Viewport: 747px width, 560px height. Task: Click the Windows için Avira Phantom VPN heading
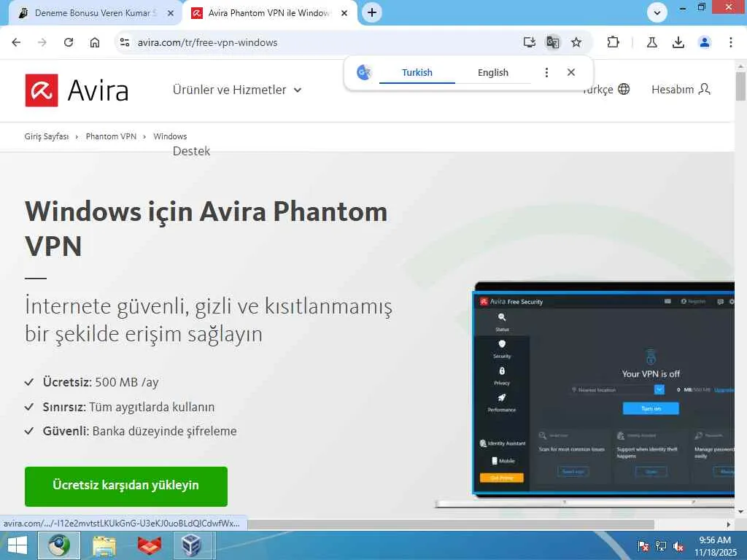click(206, 228)
